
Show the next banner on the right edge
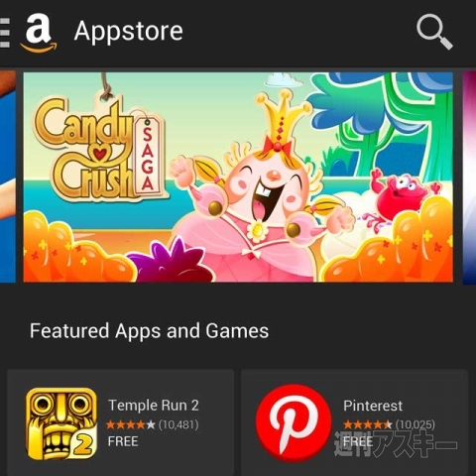point(469,178)
